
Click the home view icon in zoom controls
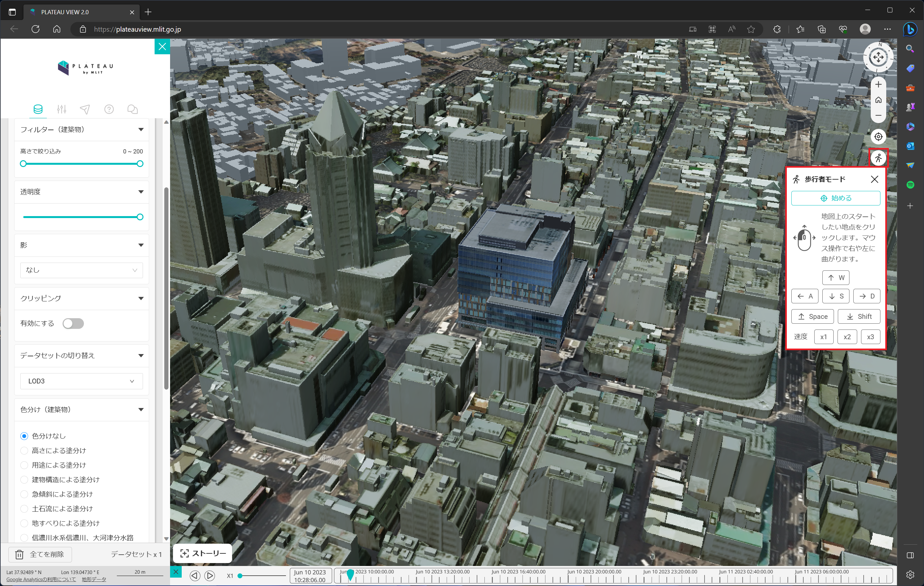click(x=878, y=100)
